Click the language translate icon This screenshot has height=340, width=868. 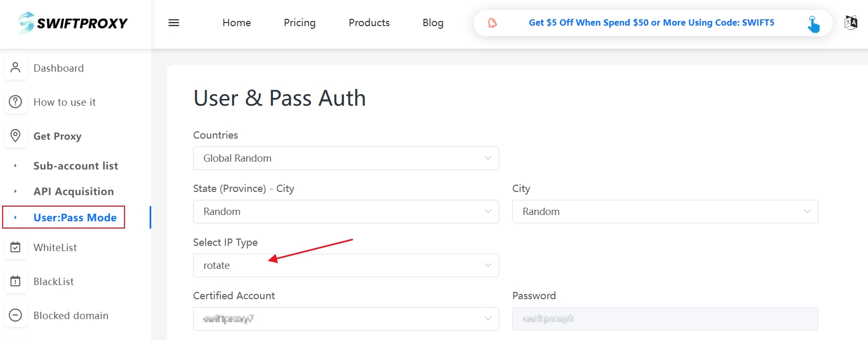point(851,22)
